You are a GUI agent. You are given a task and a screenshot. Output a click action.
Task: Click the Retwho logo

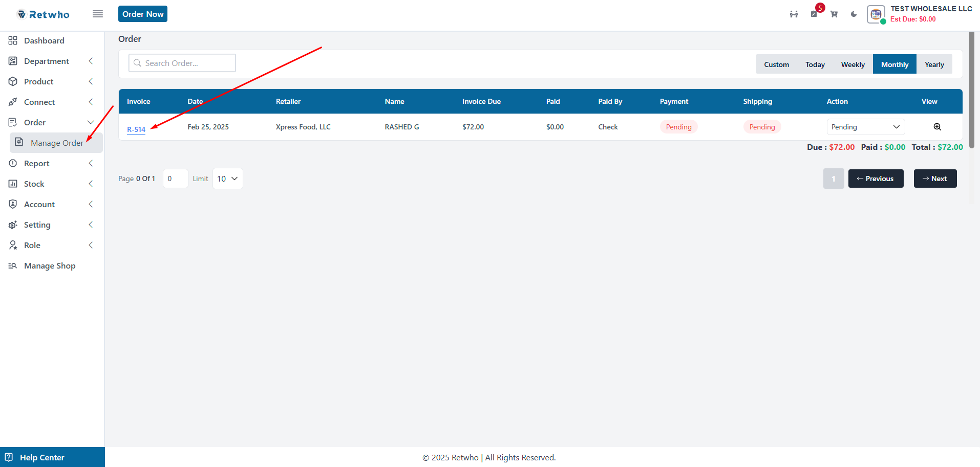(x=44, y=14)
